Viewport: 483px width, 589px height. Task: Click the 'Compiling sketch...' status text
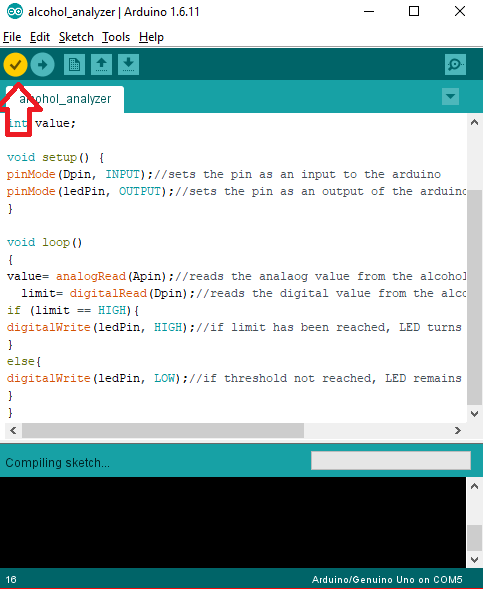(57, 463)
